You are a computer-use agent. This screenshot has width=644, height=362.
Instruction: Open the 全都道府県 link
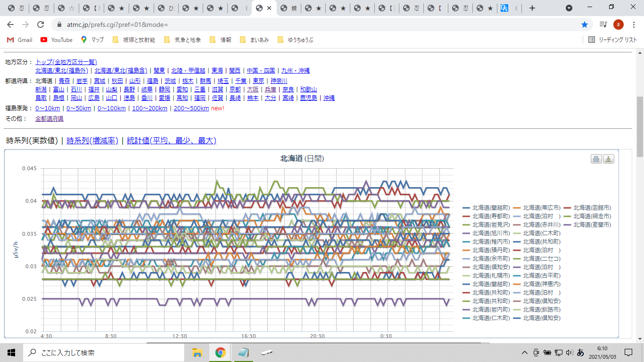pos(50,119)
